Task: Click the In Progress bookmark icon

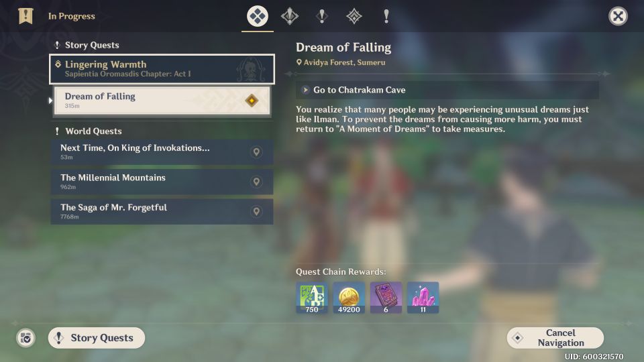Action: coord(25,16)
